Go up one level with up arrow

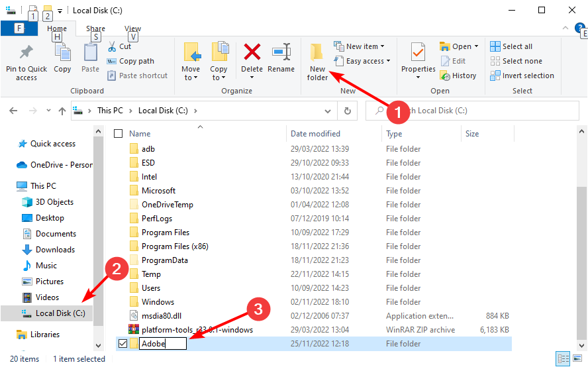click(x=62, y=111)
